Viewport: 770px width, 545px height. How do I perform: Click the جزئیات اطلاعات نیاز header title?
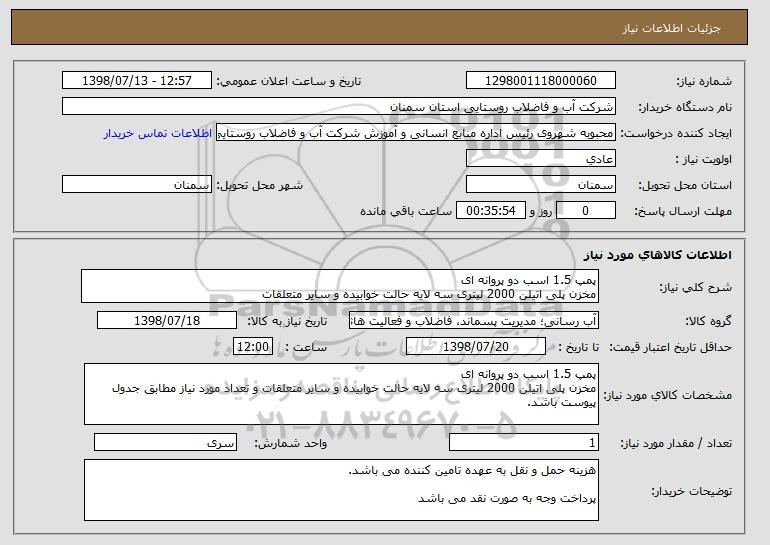point(671,28)
